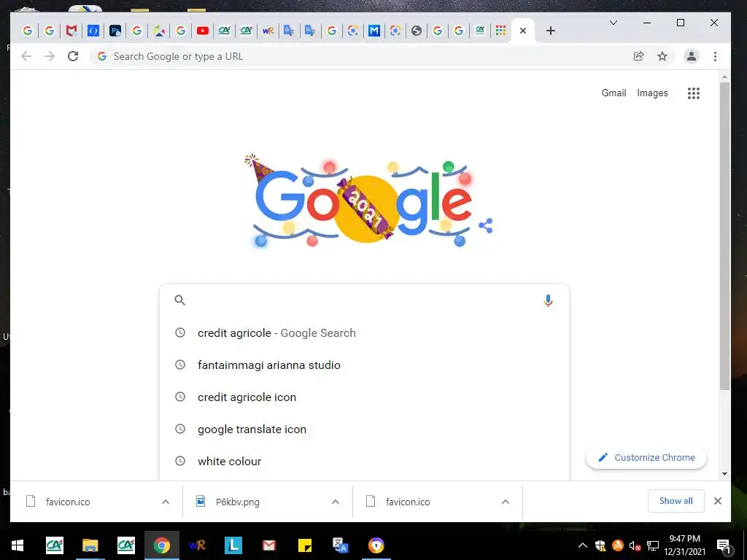Add a new tab with the plus button
The width and height of the screenshot is (747, 560).
(551, 31)
